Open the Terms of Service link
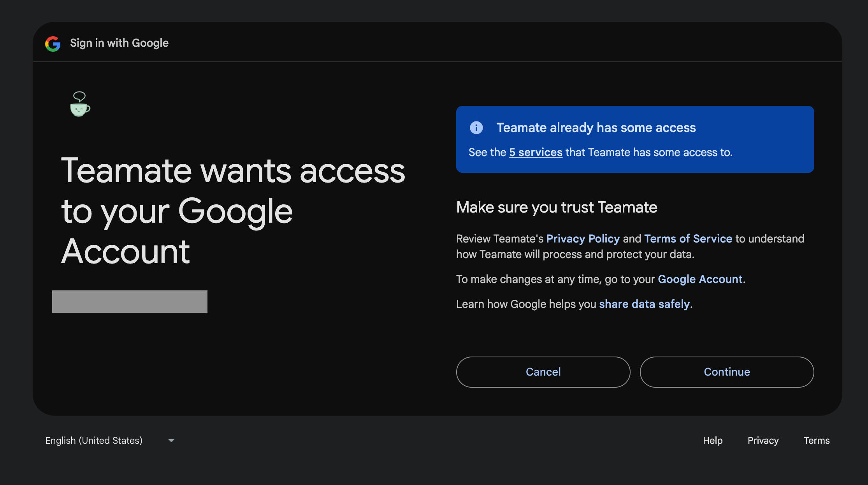This screenshot has width=868, height=485. (688, 238)
